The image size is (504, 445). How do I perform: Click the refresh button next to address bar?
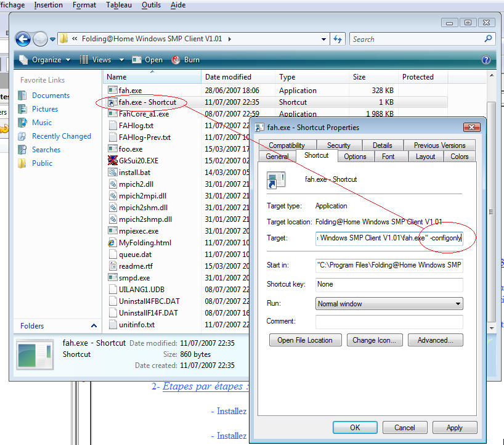(338, 39)
